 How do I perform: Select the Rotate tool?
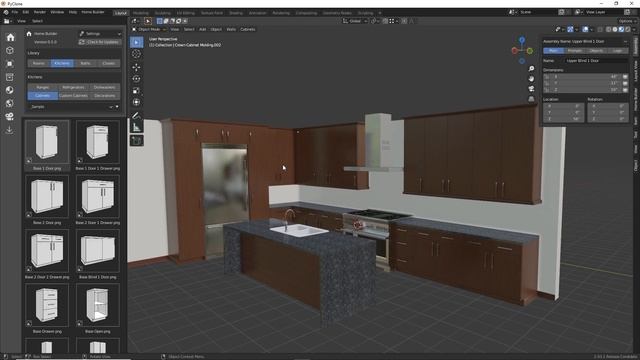coord(136,78)
